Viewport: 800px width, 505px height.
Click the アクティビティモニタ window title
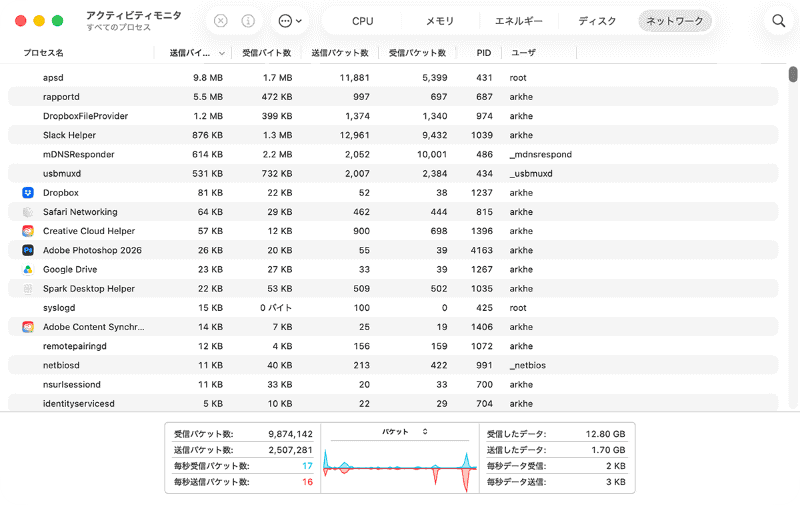coord(134,15)
